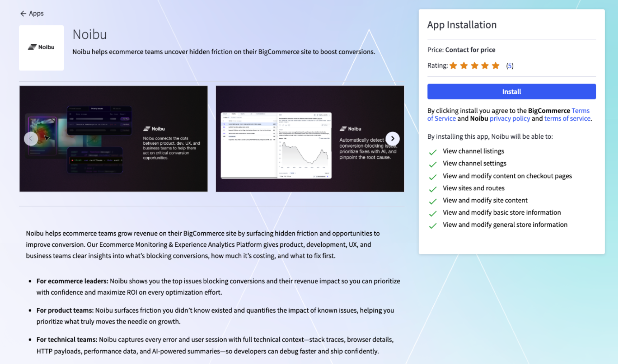The image size is (618, 364).
Task: Click "View and modify general store information"
Action: pos(505,225)
